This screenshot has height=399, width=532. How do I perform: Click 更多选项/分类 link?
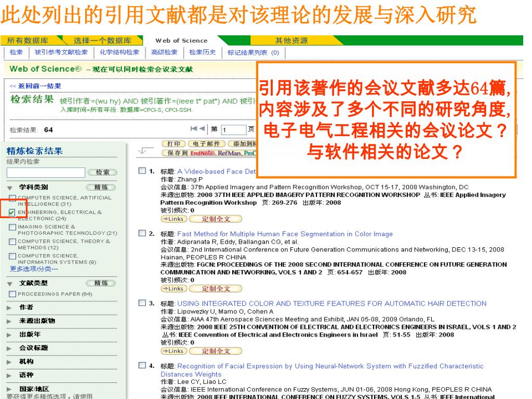[34, 269]
